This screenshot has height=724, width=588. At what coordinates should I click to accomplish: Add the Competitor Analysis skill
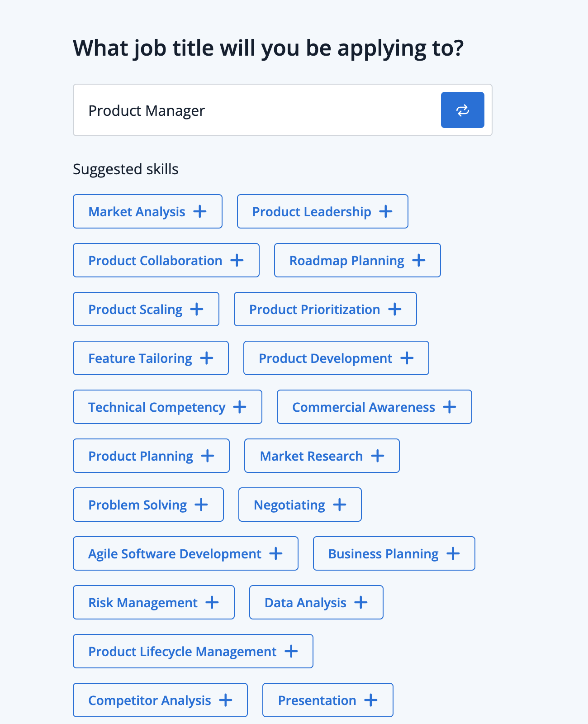tap(160, 700)
